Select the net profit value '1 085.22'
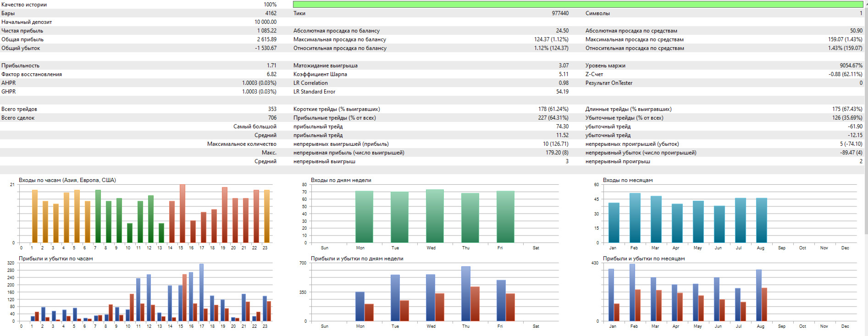868x336 pixels. (x=267, y=31)
